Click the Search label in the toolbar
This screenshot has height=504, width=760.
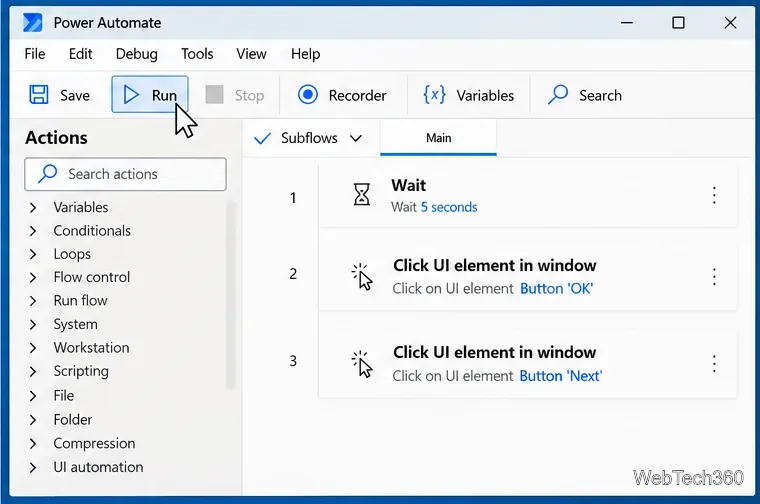600,95
